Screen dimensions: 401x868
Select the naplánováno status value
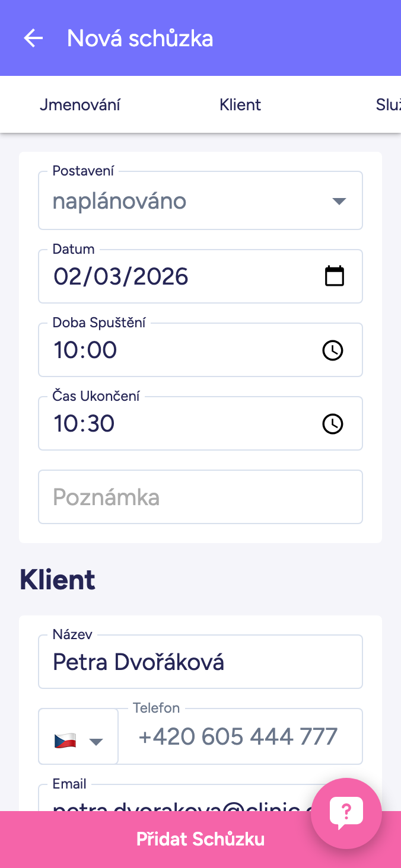click(120, 202)
